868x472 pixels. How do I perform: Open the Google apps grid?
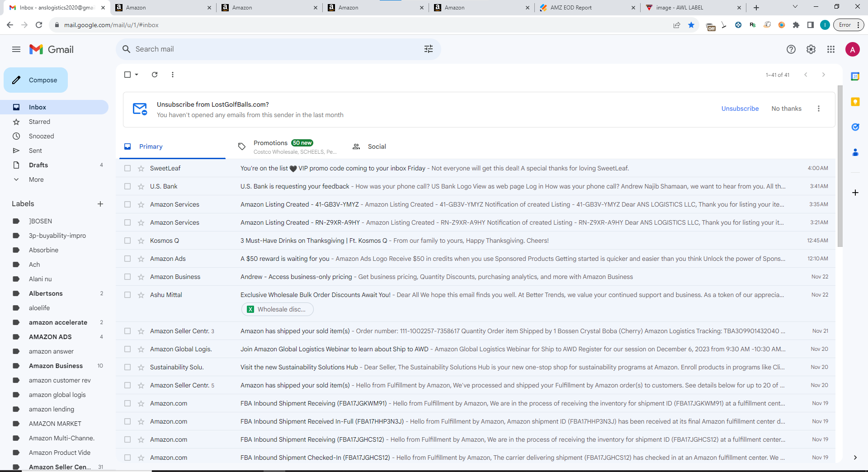click(x=831, y=49)
